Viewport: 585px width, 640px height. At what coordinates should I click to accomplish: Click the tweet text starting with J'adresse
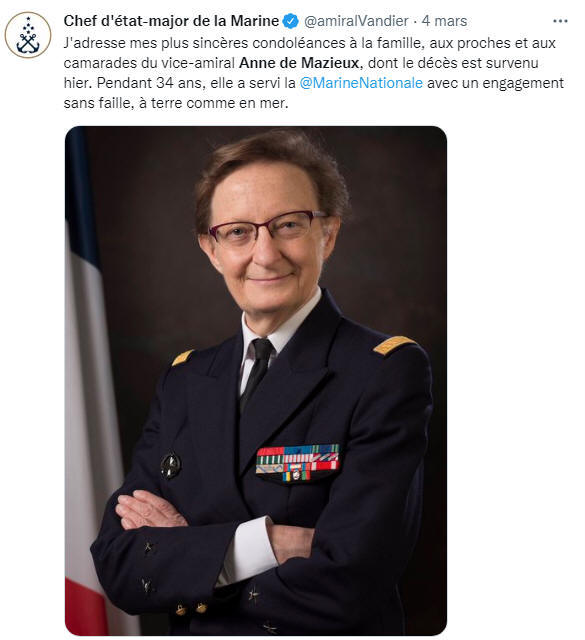[314, 73]
